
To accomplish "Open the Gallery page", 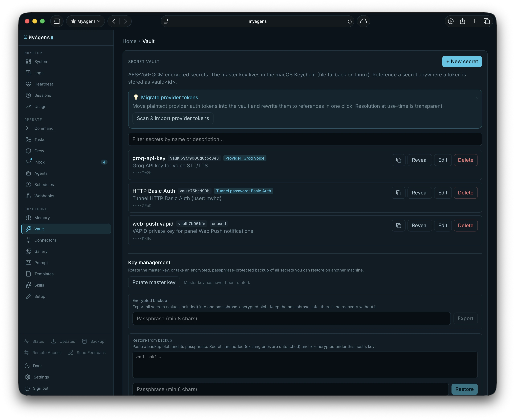I will point(66,251).
